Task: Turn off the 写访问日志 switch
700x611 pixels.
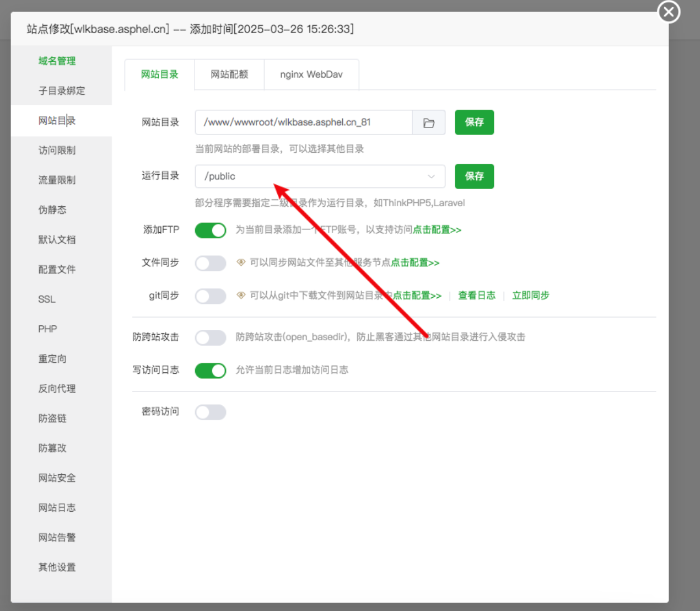Action: pyautogui.click(x=211, y=371)
